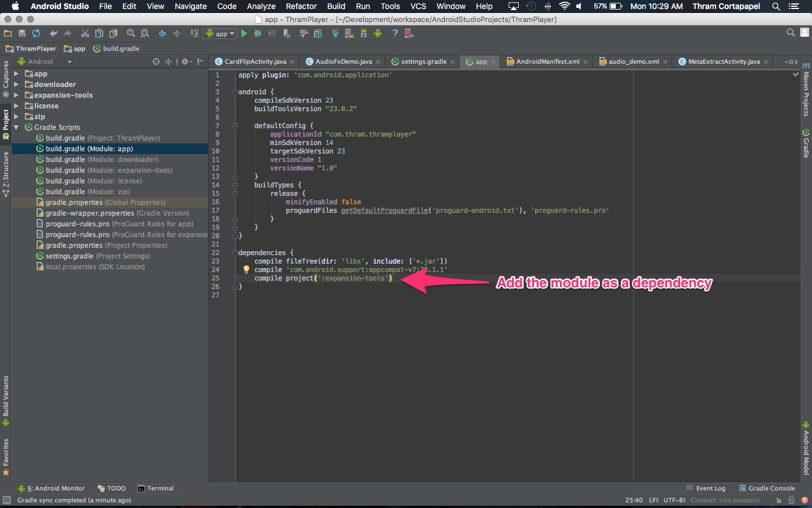Open the app run configuration dropdown
812x508 pixels.
(x=220, y=33)
